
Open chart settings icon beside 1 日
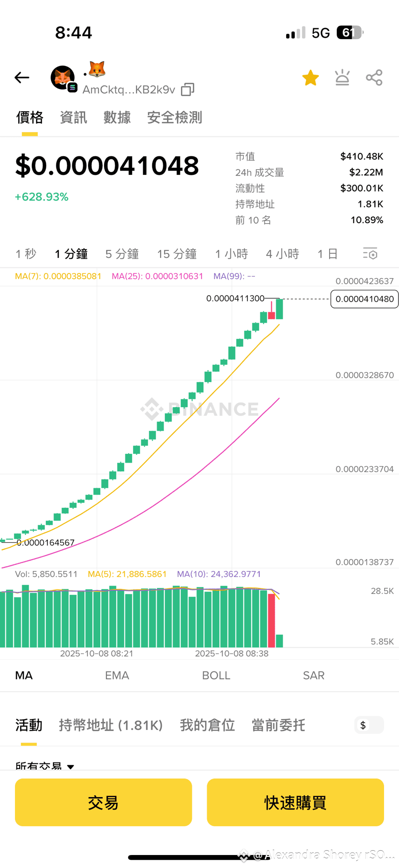coord(370,254)
